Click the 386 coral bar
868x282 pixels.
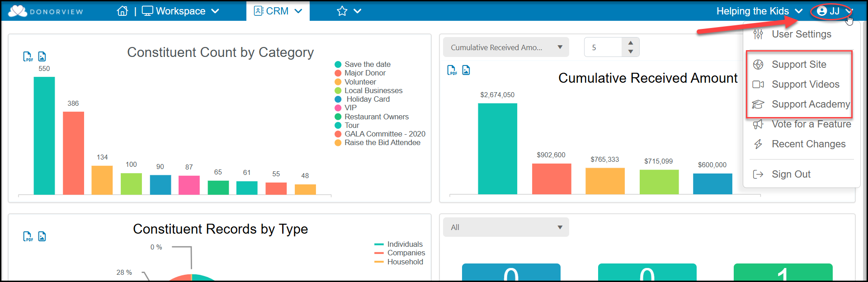coord(73,153)
